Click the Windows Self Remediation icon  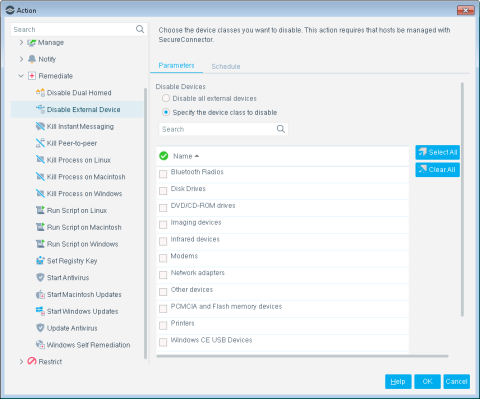pyautogui.click(x=40, y=344)
